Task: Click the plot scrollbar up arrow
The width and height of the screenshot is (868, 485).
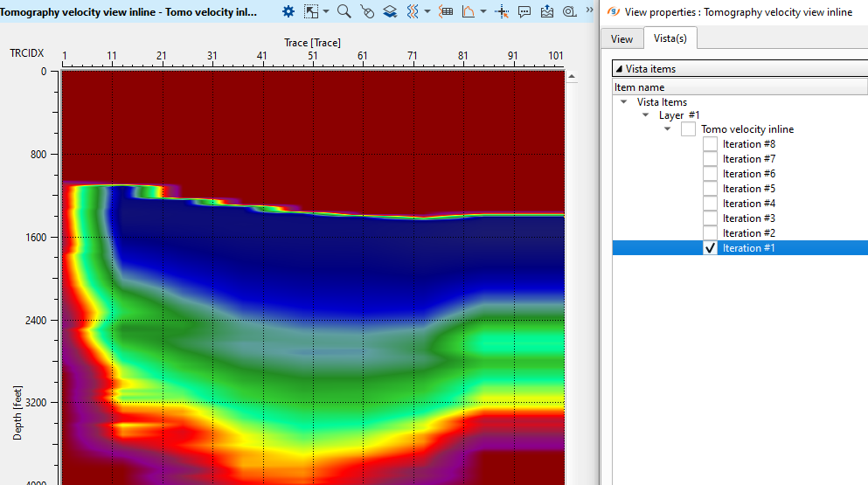Action: [572, 77]
